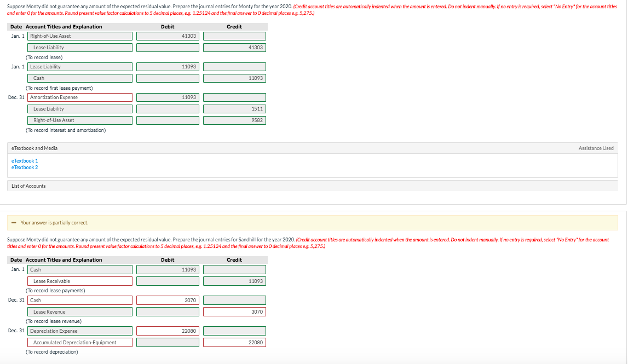Viewport: 628px width, 364px height.
Task: Click the debit field showing 41303
Action: click(x=168, y=36)
